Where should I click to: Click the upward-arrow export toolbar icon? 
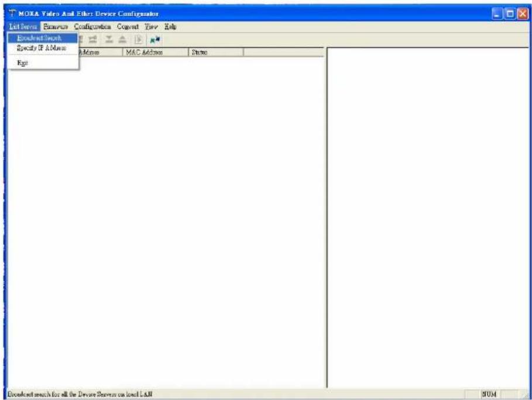pos(122,40)
